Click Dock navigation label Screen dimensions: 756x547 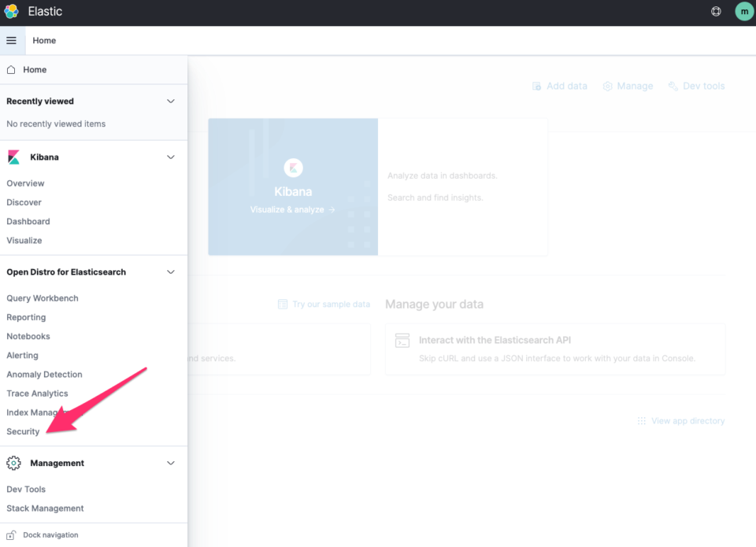click(x=50, y=535)
